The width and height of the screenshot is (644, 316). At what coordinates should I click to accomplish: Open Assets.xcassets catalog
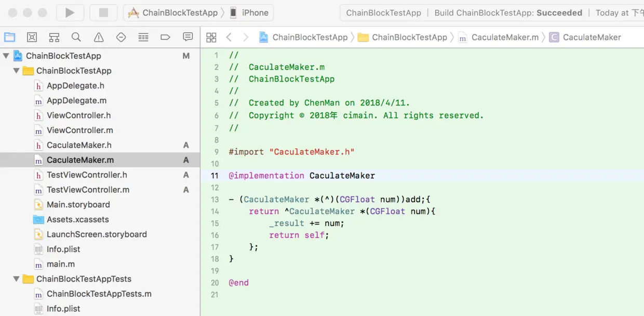coord(77,219)
